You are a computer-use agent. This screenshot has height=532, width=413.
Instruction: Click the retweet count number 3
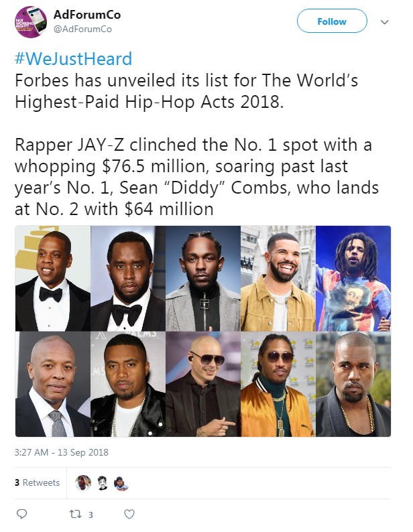click(x=91, y=515)
